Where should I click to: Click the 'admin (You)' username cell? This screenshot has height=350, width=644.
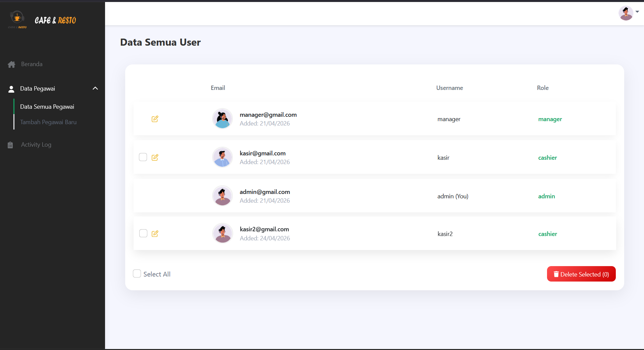coord(453,196)
